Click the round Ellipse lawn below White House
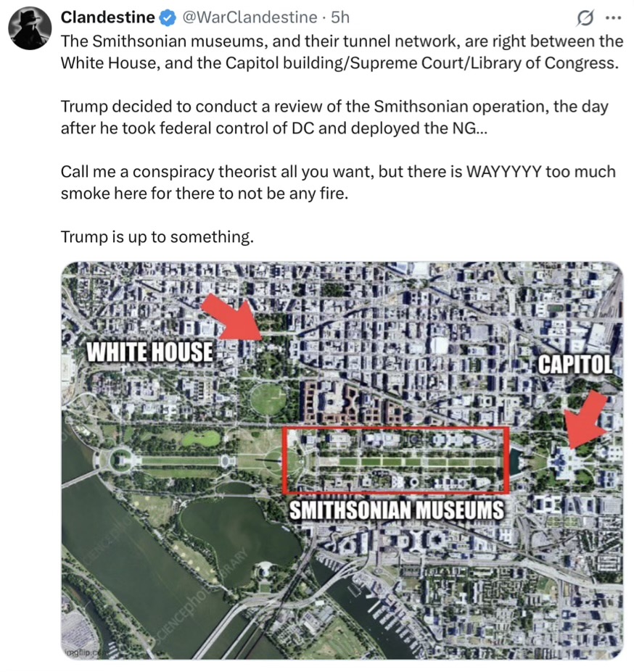 click(x=268, y=399)
